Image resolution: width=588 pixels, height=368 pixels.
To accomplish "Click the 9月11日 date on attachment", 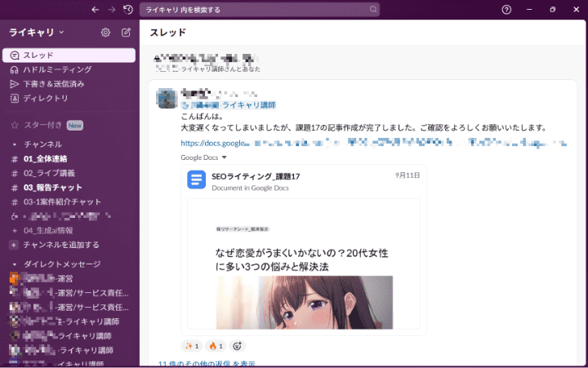I will pyautogui.click(x=408, y=175).
